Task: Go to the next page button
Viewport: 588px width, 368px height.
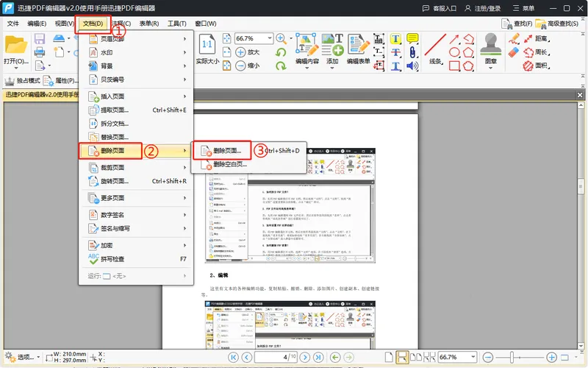Action: [305, 357]
